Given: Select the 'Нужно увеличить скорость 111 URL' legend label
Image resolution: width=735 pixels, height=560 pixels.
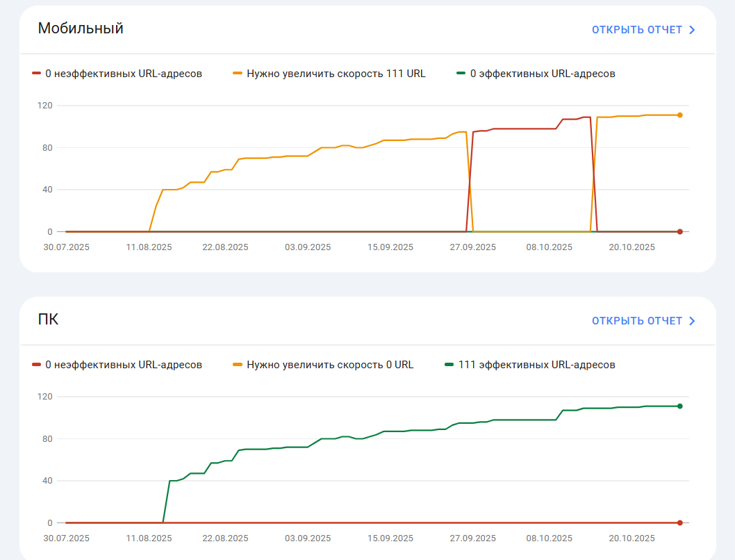Looking at the screenshot, I should pos(336,74).
